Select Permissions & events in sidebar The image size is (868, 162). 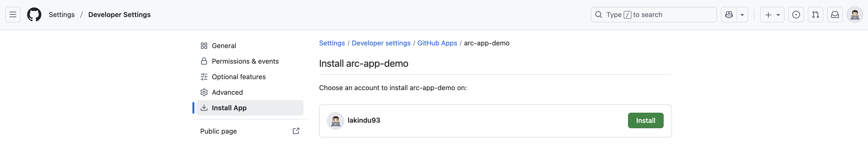pos(250,61)
